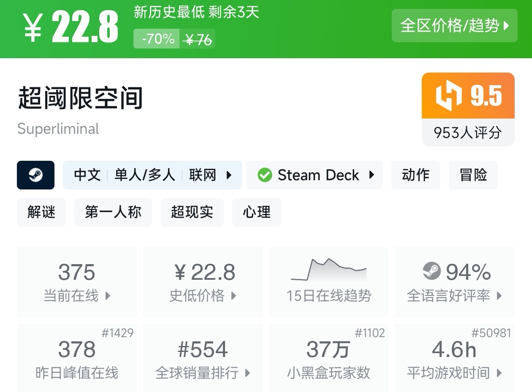Click the game title 超阈限空间
Viewport: 532px width, 392px height.
coord(80,97)
